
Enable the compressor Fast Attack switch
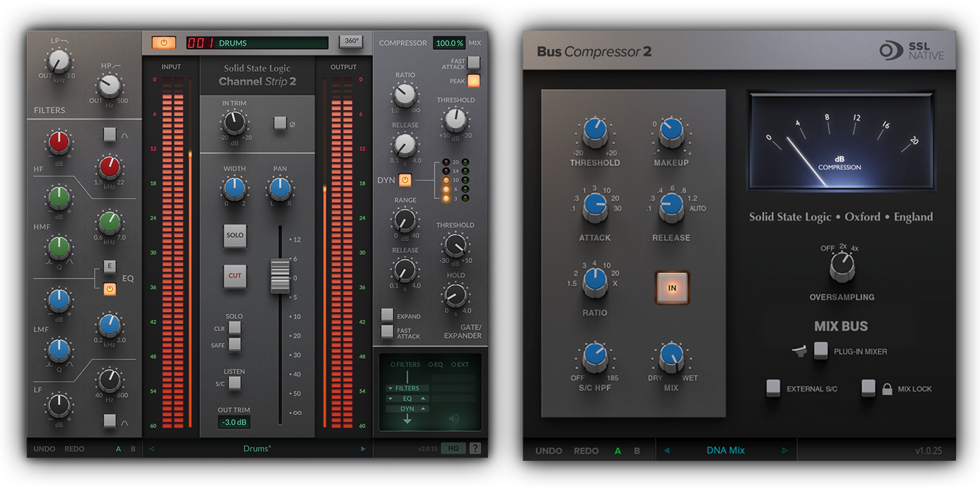tap(473, 63)
